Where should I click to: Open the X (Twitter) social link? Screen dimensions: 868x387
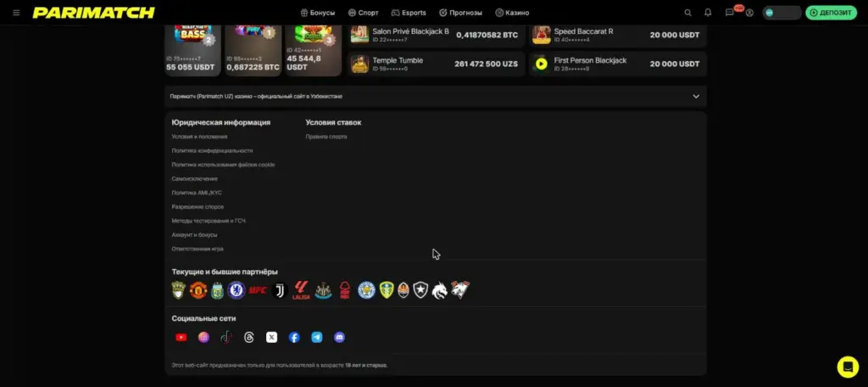(271, 337)
